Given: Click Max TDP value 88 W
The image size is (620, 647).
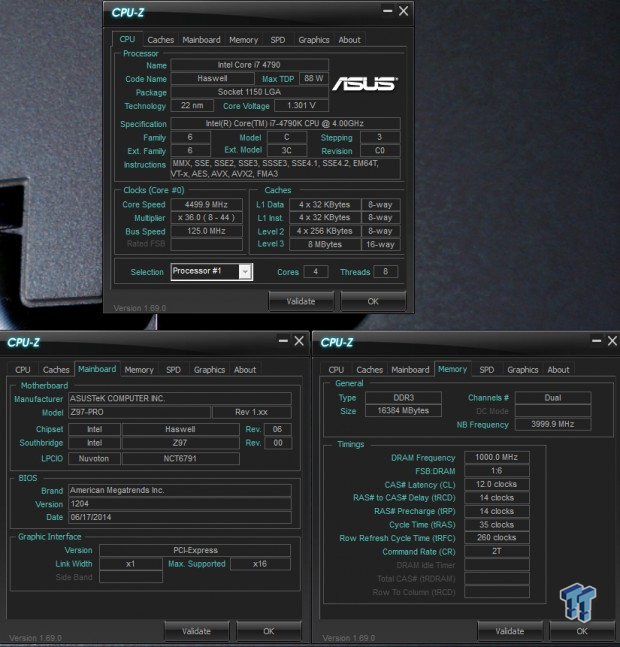Looking at the screenshot, I should [x=314, y=78].
